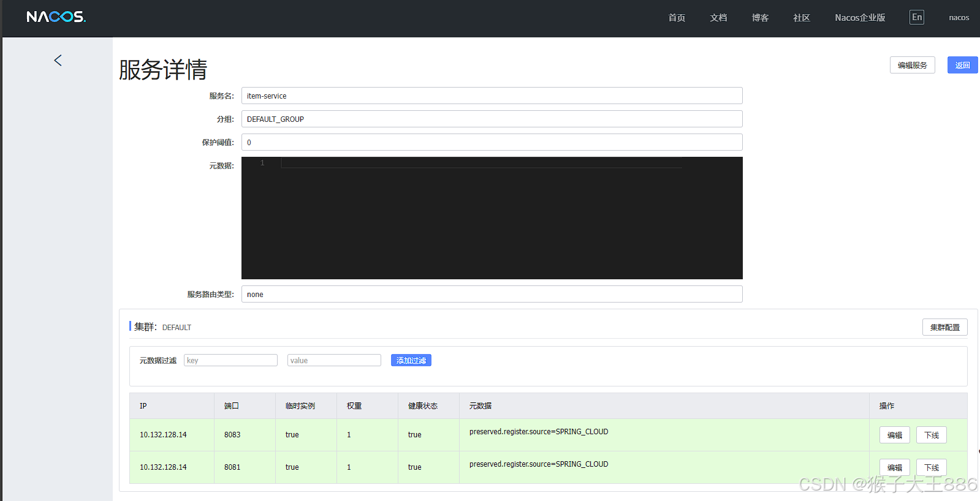Click line number 1 in metadata editor
Viewport: 980px width, 501px height.
click(x=262, y=163)
